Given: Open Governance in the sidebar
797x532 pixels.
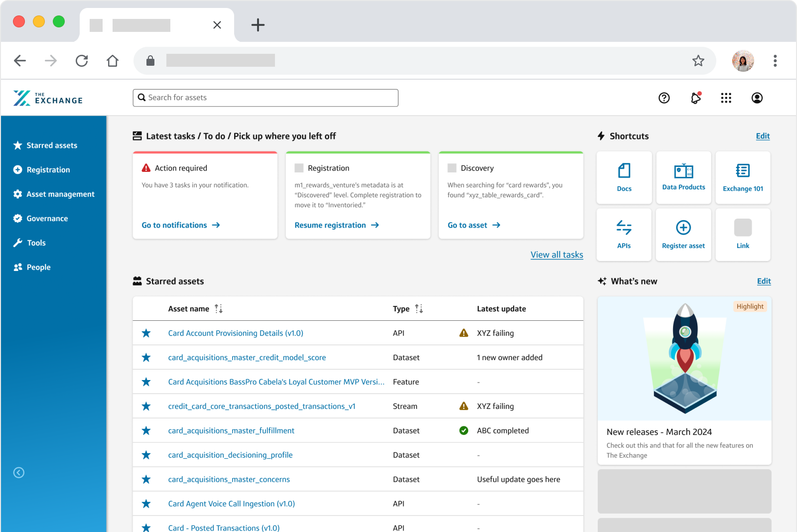Looking at the screenshot, I should (41, 219).
